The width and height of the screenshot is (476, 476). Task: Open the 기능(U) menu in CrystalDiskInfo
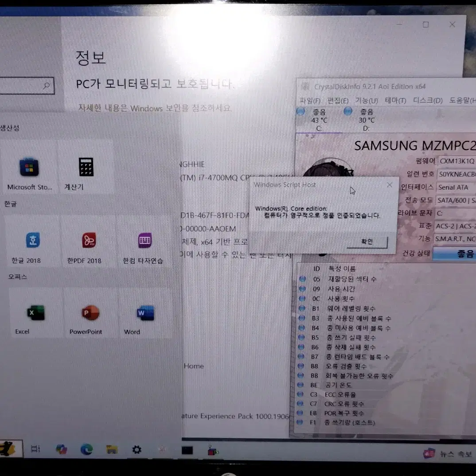[x=367, y=101]
